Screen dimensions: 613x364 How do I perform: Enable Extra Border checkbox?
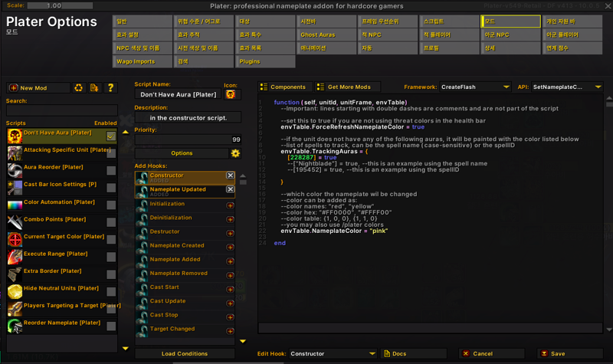[x=111, y=274]
